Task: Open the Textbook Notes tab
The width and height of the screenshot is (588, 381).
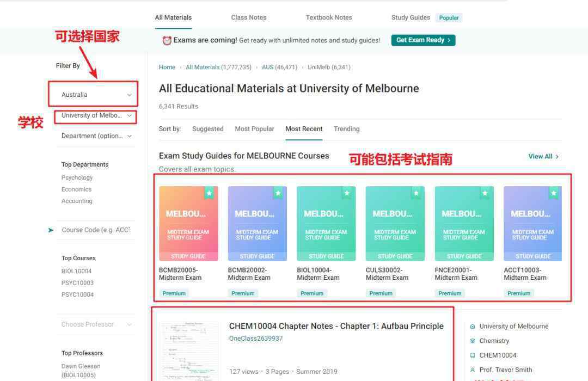Action: click(329, 17)
